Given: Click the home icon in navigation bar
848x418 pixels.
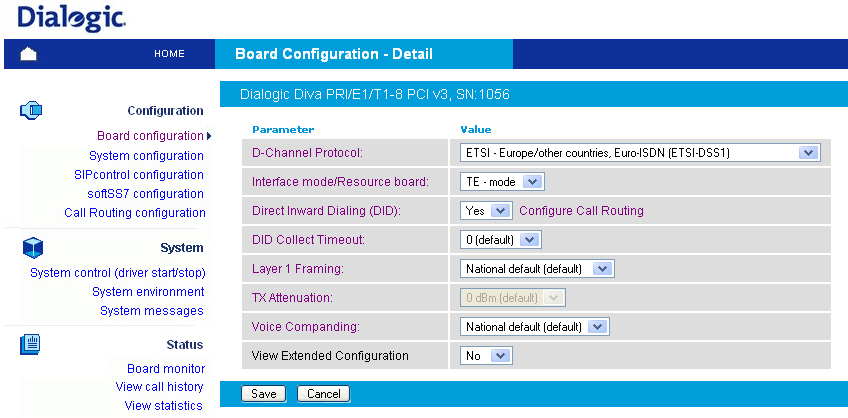Looking at the screenshot, I should pos(29,54).
